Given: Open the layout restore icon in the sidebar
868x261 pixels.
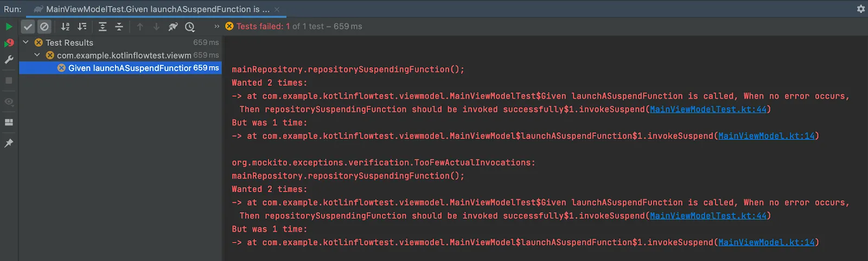Looking at the screenshot, I should coord(9,122).
